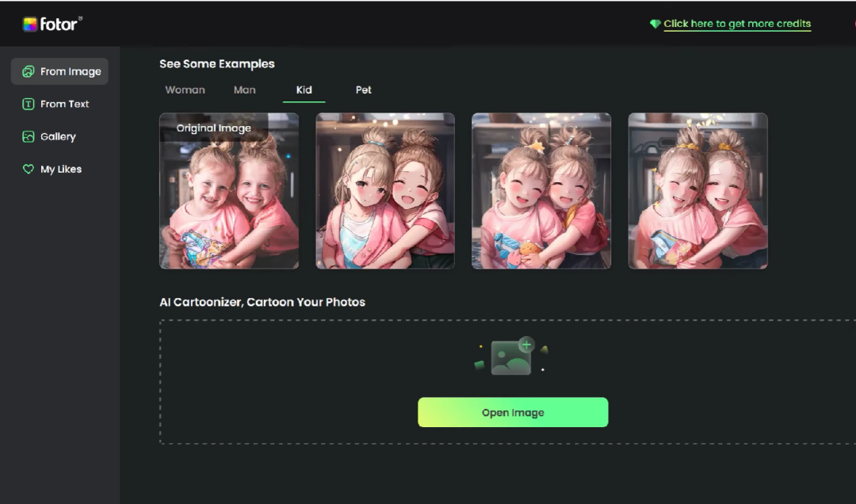Click the picture placeholder icon in upload area
Screen dimensions: 856x504
(510, 358)
